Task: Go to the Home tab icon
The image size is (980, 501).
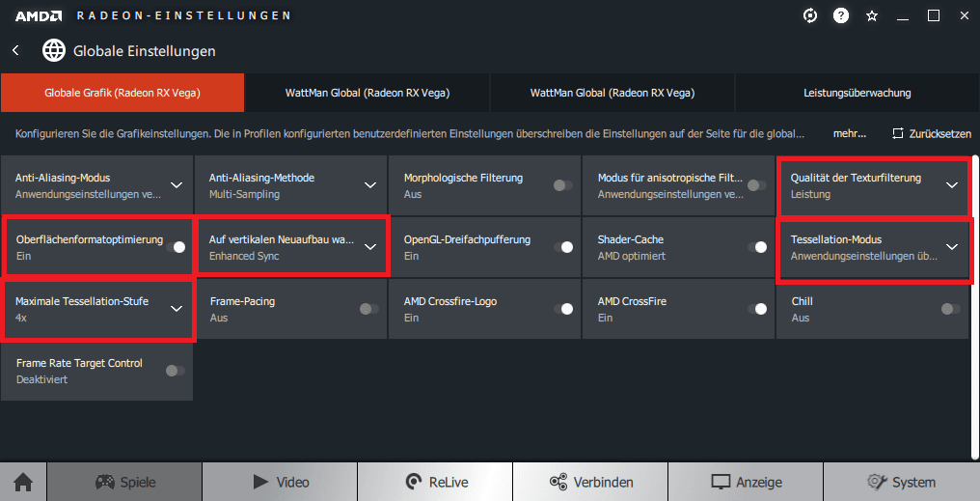Action: point(23,483)
